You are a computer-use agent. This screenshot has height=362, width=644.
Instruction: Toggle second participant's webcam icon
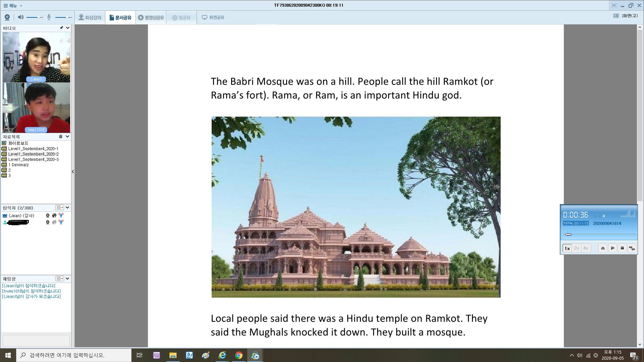pyautogui.click(x=48, y=222)
